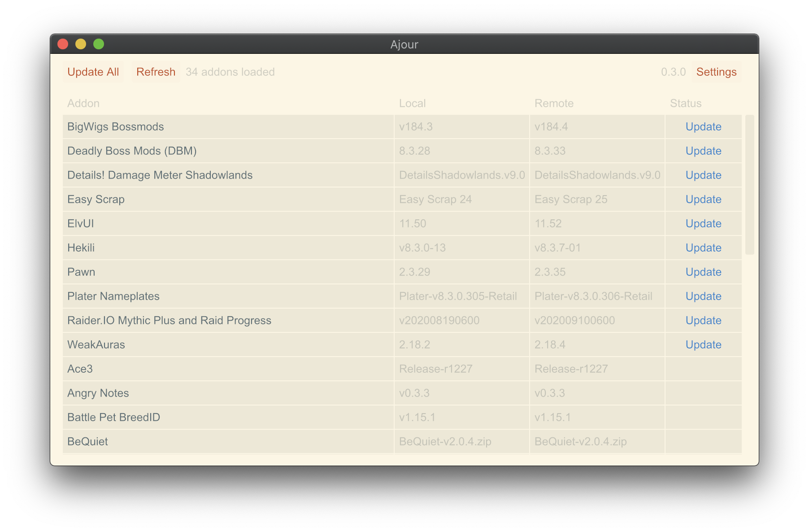This screenshot has width=809, height=532.
Task: Select the WeakAuras addon name
Action: point(96,344)
